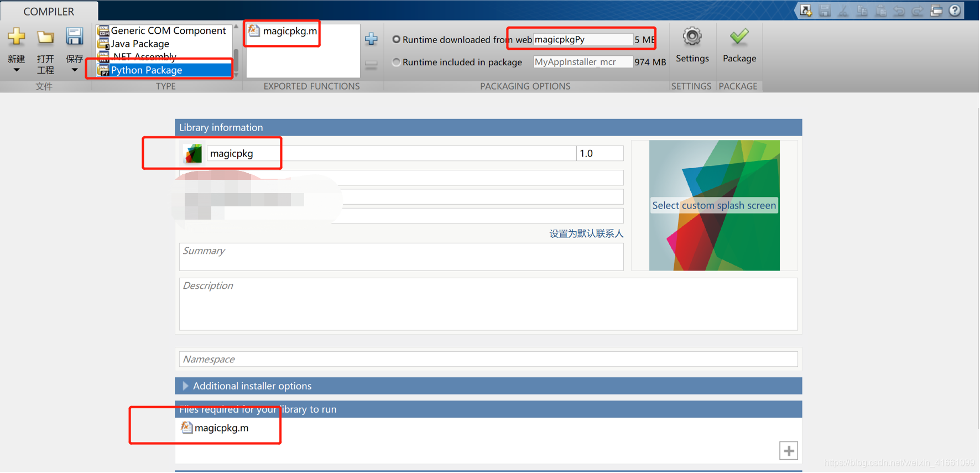Edit the MyAppInstaller_mcr name field
980x473 pixels.
click(583, 62)
